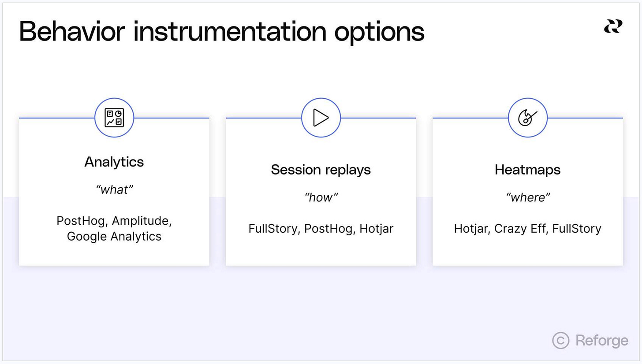Click the slide title Behavior instrumentation options
Image resolution: width=642 pixels, height=364 pixels.
(221, 32)
